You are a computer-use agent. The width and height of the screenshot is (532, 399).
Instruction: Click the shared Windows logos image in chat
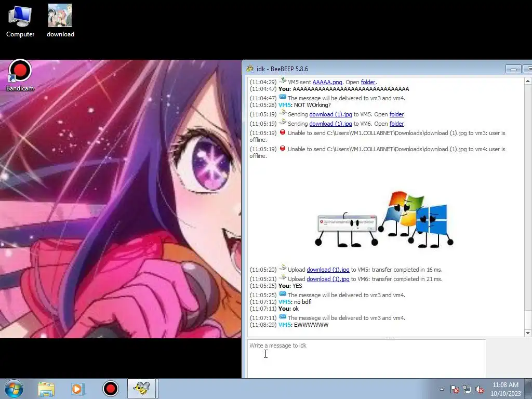384,219
